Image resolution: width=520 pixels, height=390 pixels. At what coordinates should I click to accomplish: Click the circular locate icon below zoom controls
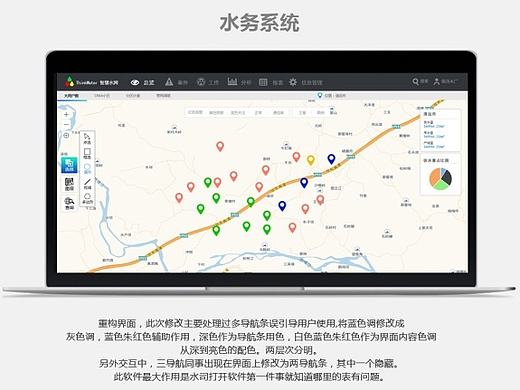pyautogui.click(x=66, y=135)
